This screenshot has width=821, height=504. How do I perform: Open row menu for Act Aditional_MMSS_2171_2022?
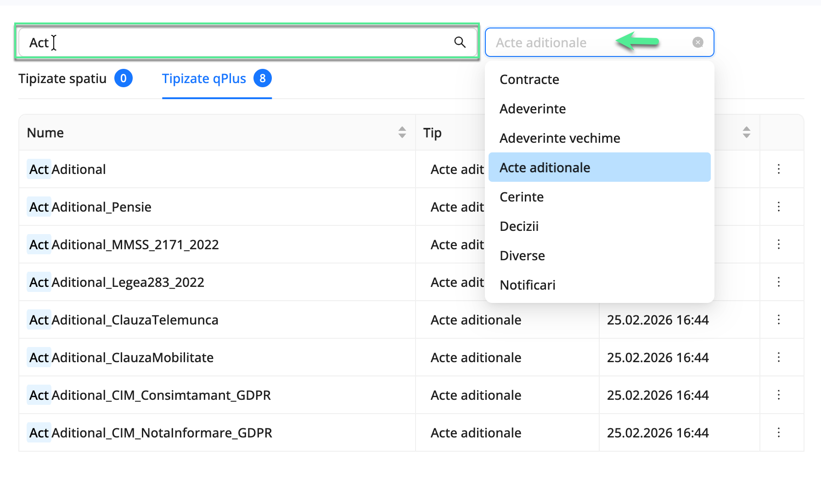pos(779,244)
